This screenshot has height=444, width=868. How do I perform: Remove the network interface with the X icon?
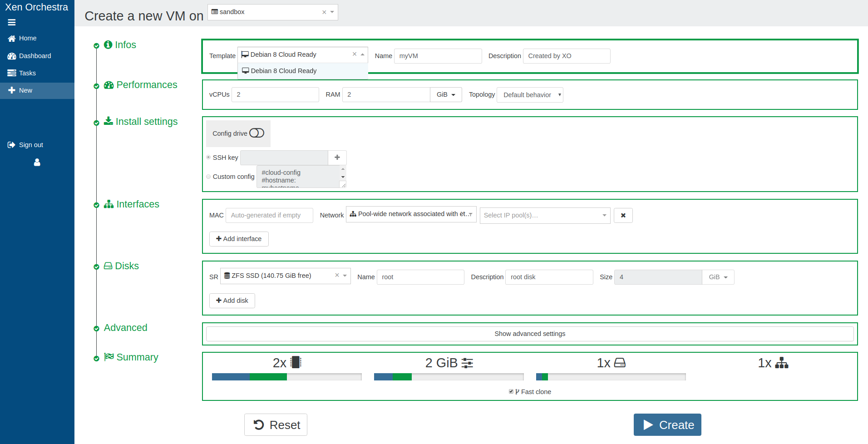[623, 215]
